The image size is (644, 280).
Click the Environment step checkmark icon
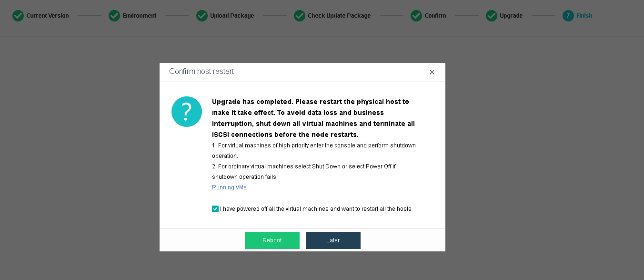click(x=114, y=16)
